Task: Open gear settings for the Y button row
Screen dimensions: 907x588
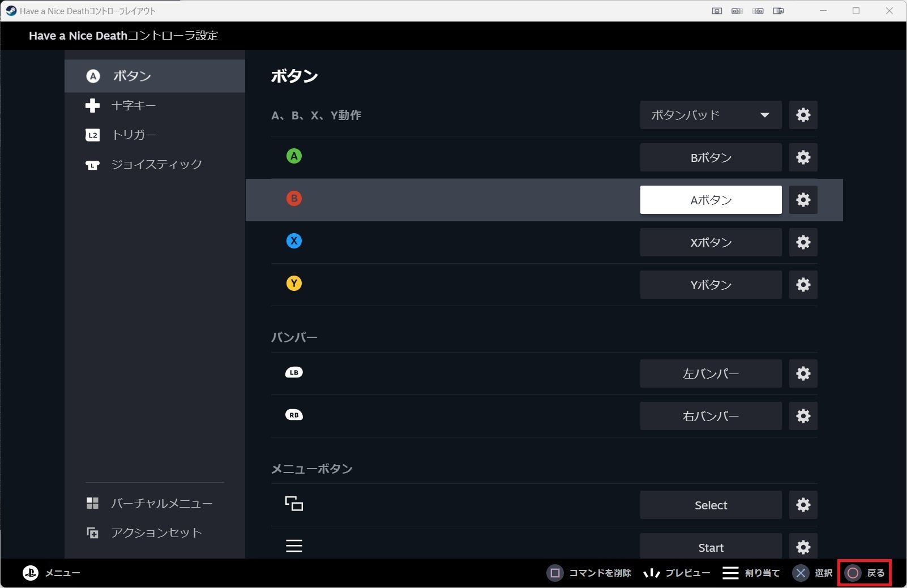Action: pos(803,285)
